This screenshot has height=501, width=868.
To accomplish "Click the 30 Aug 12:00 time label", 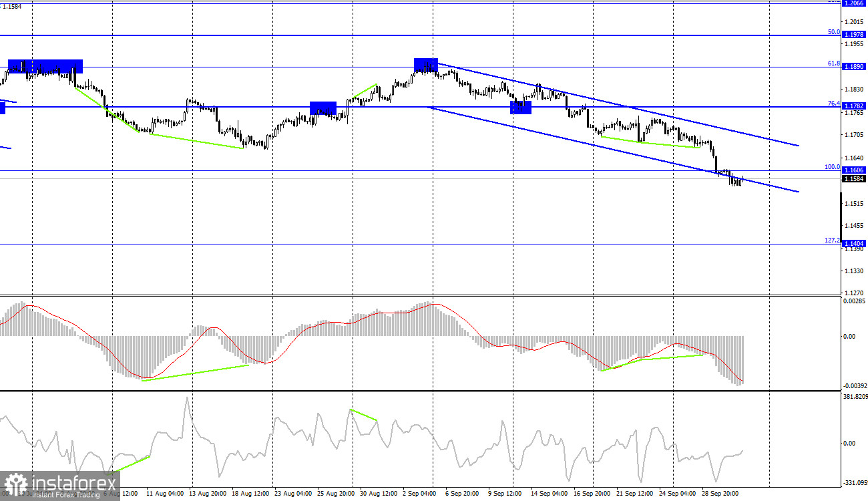I will click(x=379, y=494).
